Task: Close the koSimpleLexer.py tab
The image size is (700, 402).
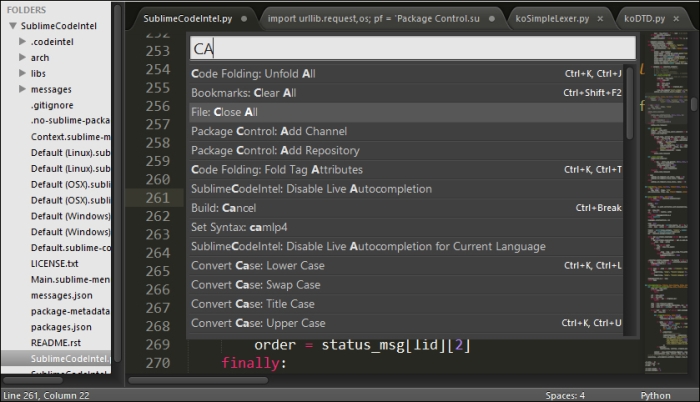Action: [x=600, y=19]
